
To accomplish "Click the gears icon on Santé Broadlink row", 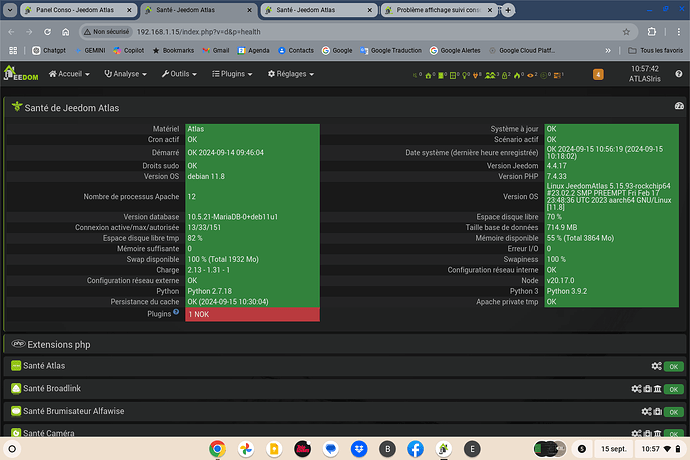I will [x=636, y=389].
